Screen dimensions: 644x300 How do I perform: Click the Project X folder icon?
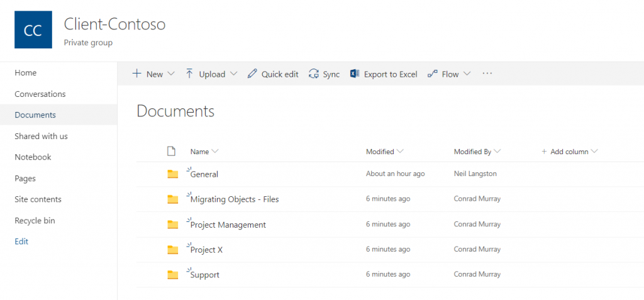[173, 250]
